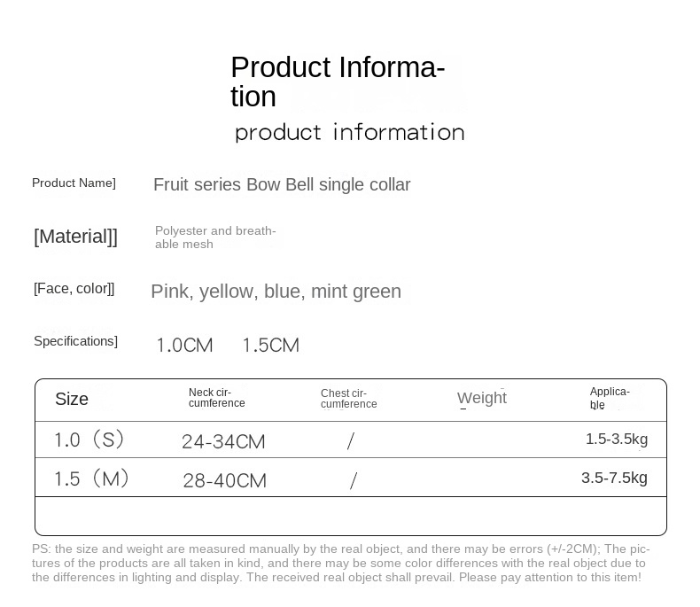Click the 'Pink, yellow, blue, mint green' text
Image resolution: width=700 pixels, height=607 pixels.
pyautogui.click(x=276, y=292)
